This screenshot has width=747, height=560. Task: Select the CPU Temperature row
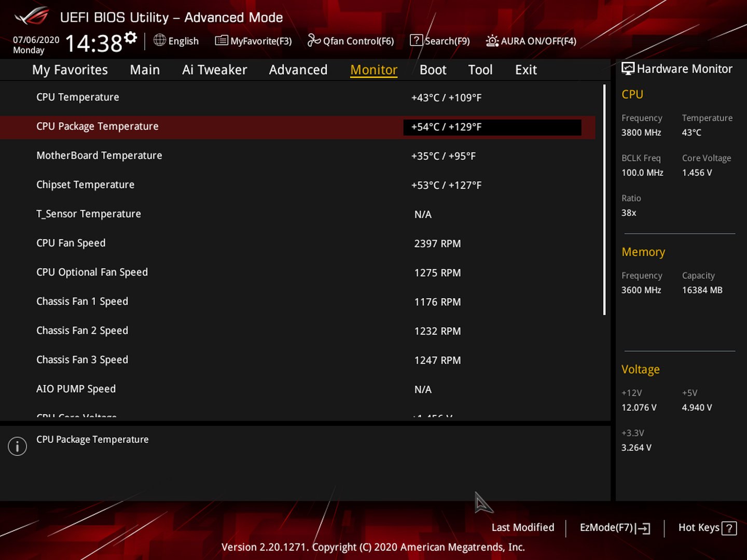click(298, 97)
